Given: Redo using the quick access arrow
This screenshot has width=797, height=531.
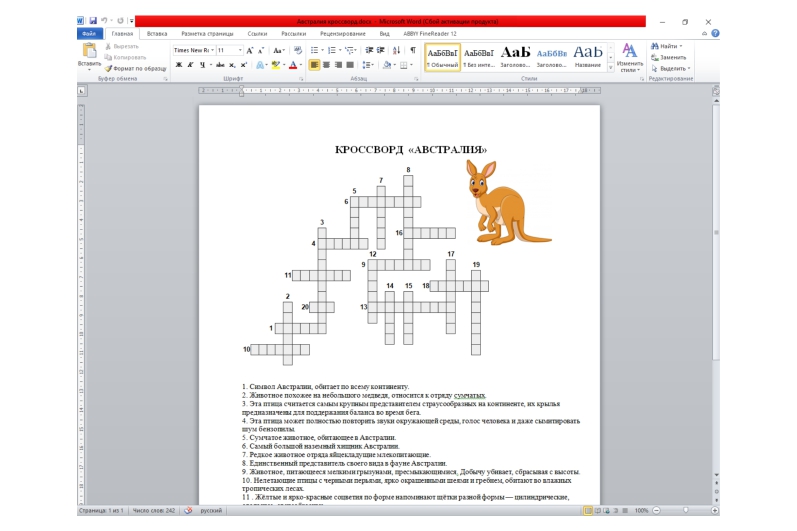Looking at the screenshot, I should [x=120, y=21].
